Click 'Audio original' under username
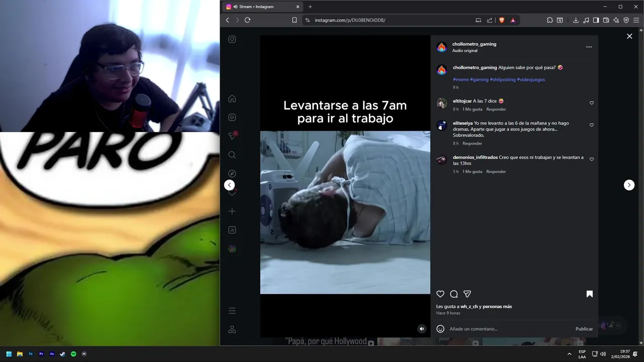This screenshot has height=362, width=644. tap(464, 51)
